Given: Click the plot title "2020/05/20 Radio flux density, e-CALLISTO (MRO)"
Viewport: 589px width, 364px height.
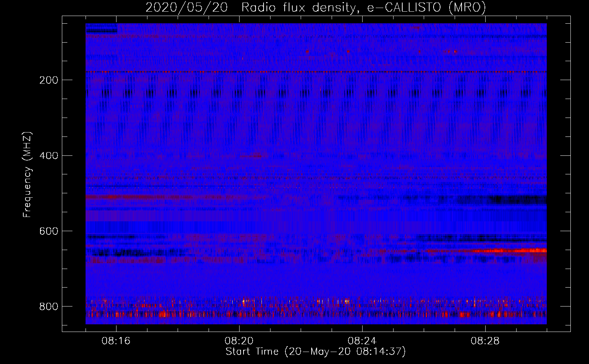Looking at the screenshot, I should pos(316,7).
